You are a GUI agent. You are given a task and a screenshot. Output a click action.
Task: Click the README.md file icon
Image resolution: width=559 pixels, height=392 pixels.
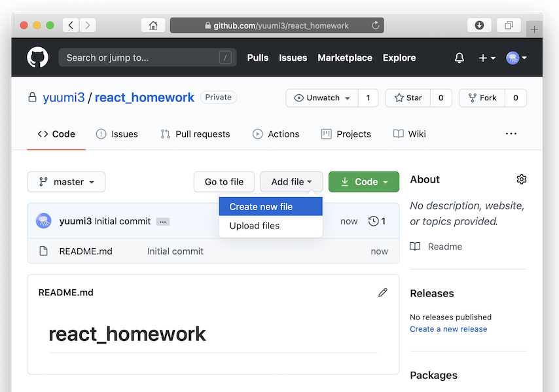click(x=43, y=251)
